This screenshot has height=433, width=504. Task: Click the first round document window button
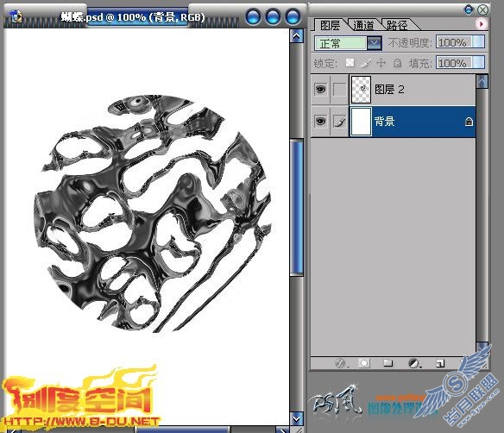253,16
